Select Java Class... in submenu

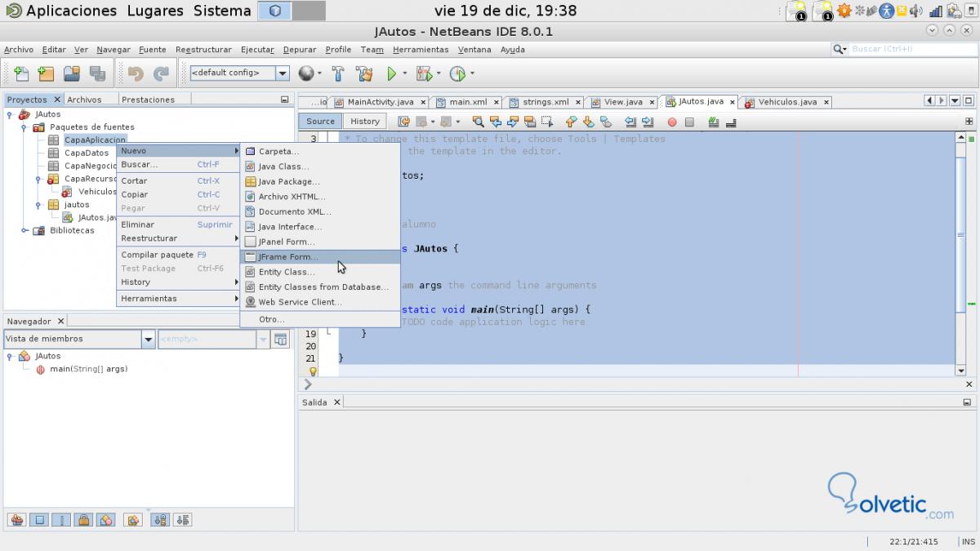[x=319, y=167]
